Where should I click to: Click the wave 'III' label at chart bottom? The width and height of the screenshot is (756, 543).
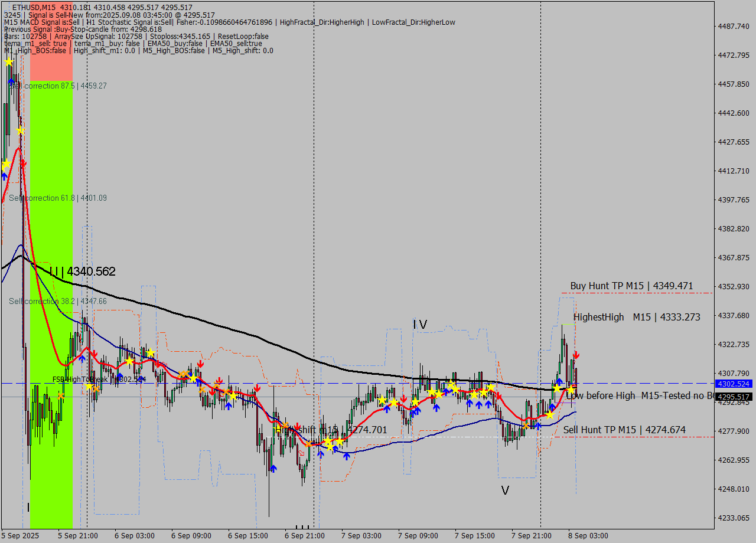click(x=302, y=528)
